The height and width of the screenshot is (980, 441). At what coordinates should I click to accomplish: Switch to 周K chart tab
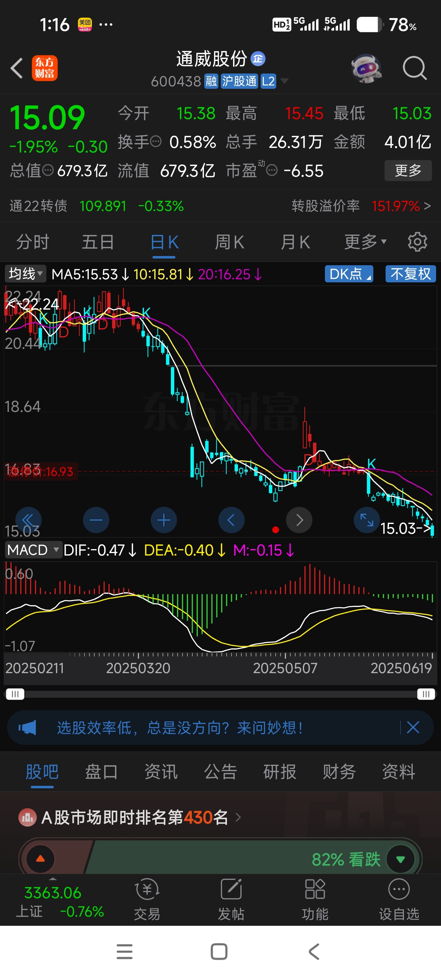229,242
